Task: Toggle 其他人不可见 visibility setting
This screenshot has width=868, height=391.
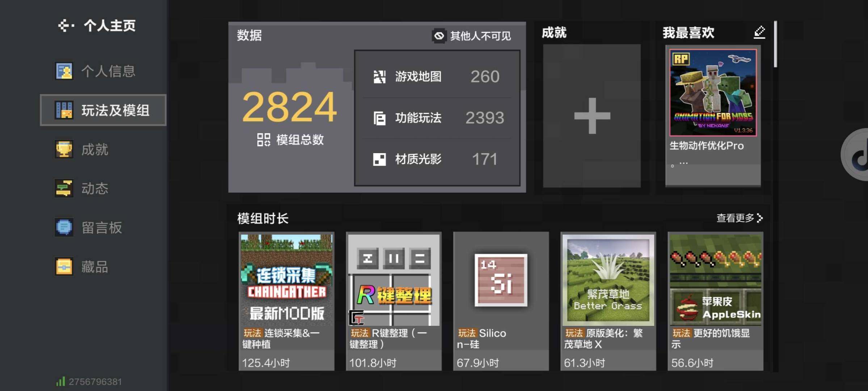Action: click(439, 36)
